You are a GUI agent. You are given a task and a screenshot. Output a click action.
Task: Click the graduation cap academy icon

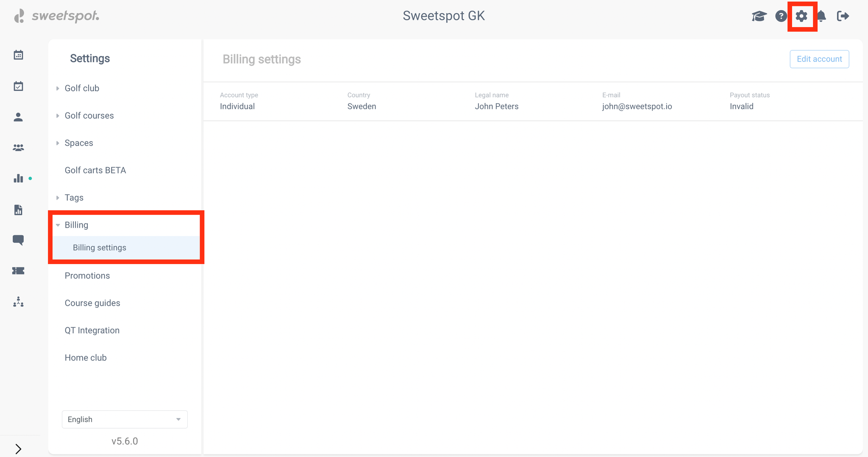coord(759,16)
